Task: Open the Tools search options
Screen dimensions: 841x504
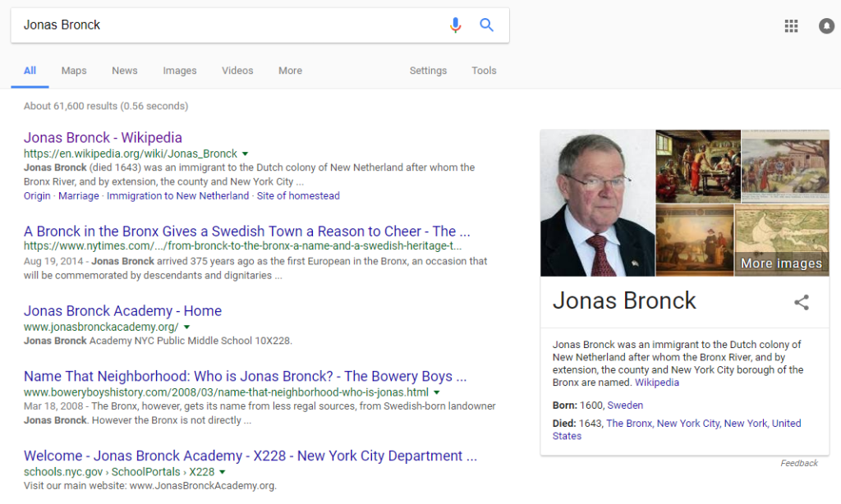Action: [x=484, y=71]
